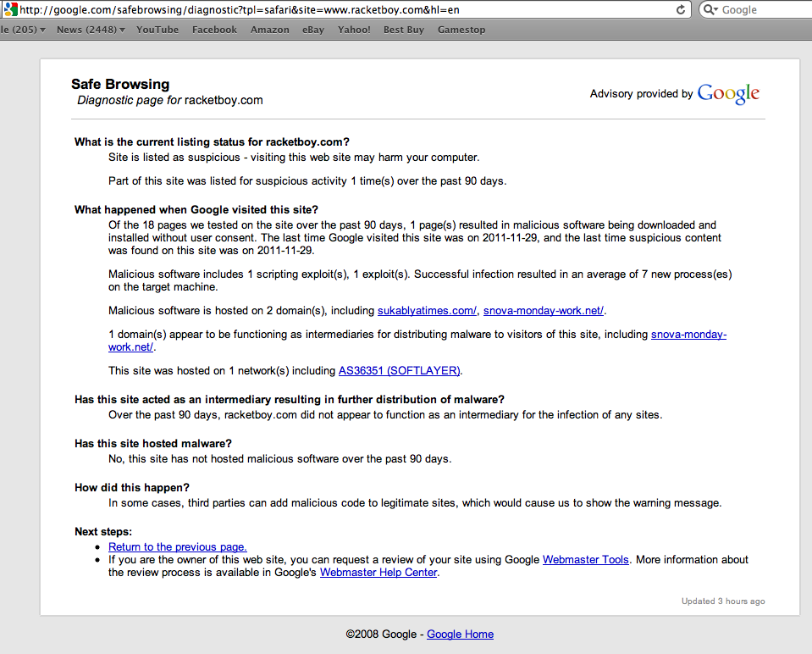Click the 'Next steps:' heading
Screen dimensions: 812x654
103,532
